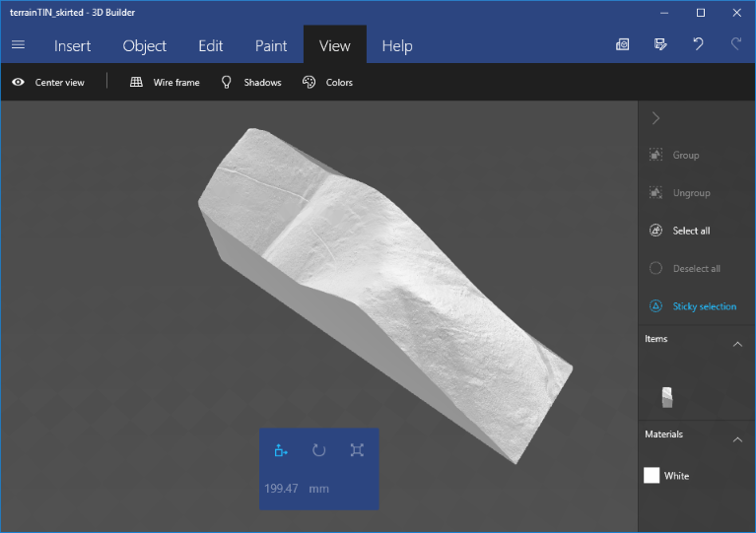Screen dimensions: 756x533
Task: Collapse the Materials section
Action: [737, 439]
